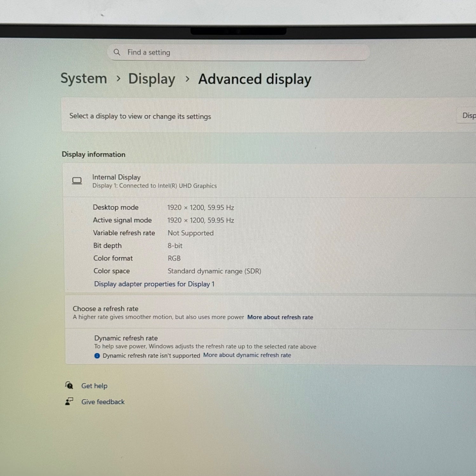This screenshot has width=476, height=476.
Task: Click the magnifier icon in search box
Action: tap(117, 52)
